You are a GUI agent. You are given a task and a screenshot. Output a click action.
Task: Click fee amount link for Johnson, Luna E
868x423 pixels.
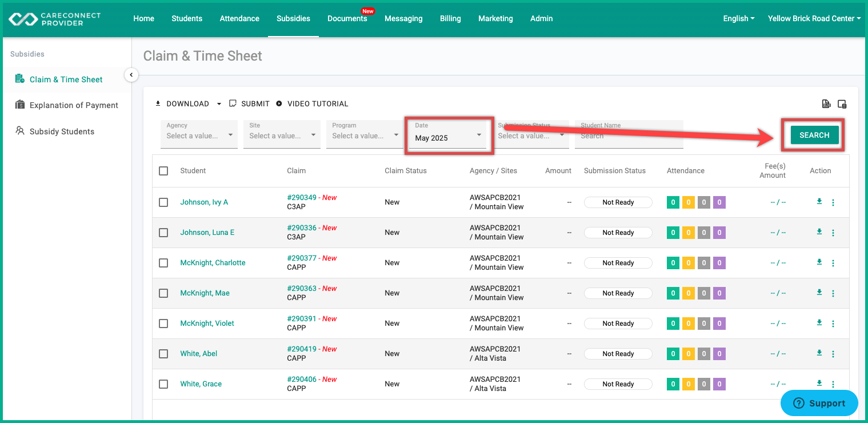778,233
